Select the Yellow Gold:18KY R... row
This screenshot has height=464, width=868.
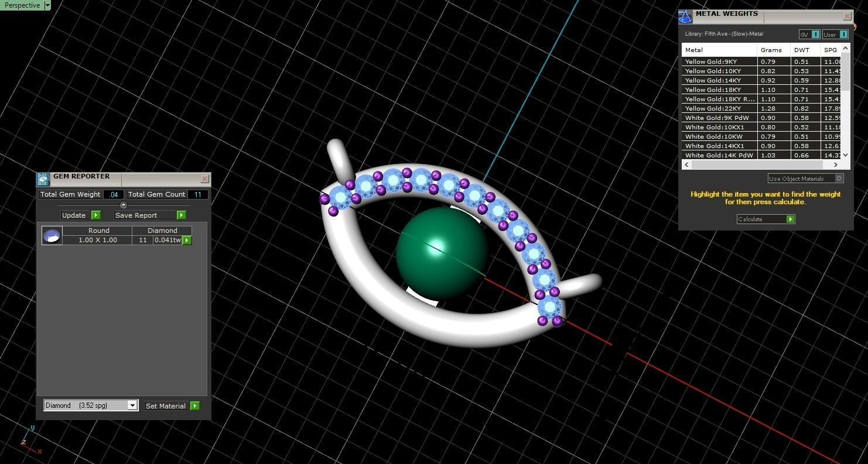tap(761, 99)
